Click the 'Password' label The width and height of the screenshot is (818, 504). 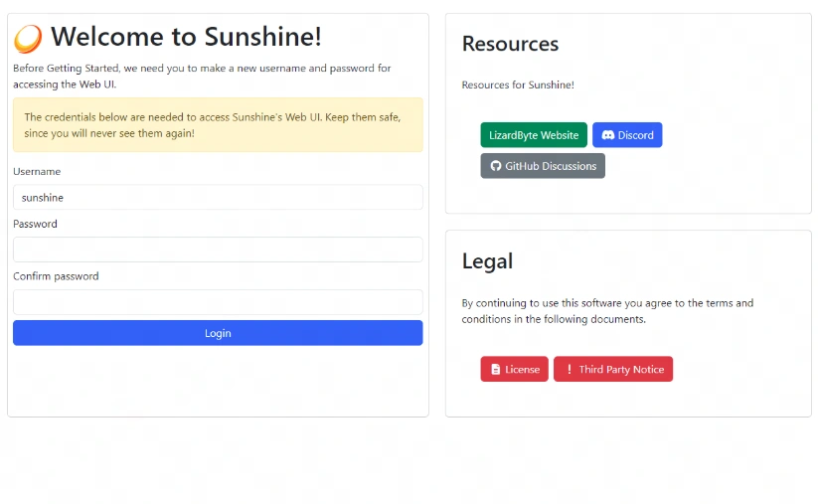[x=35, y=224]
